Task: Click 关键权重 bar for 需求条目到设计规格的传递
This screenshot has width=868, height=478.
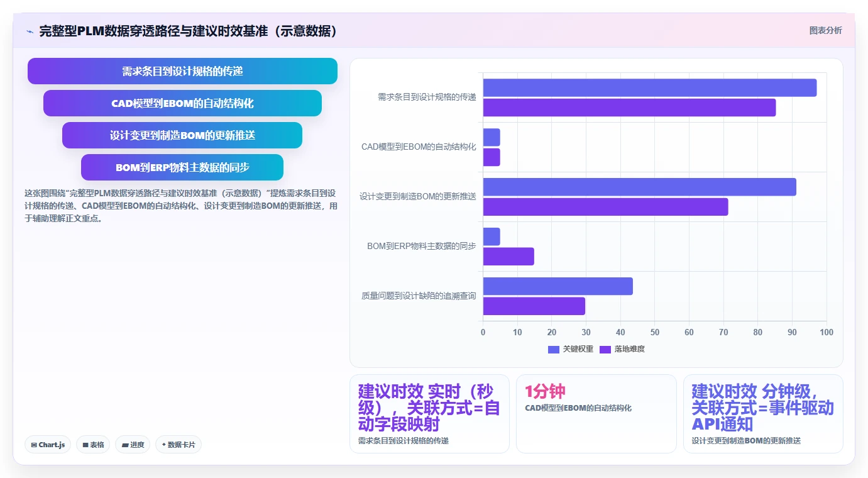Action: click(649, 87)
